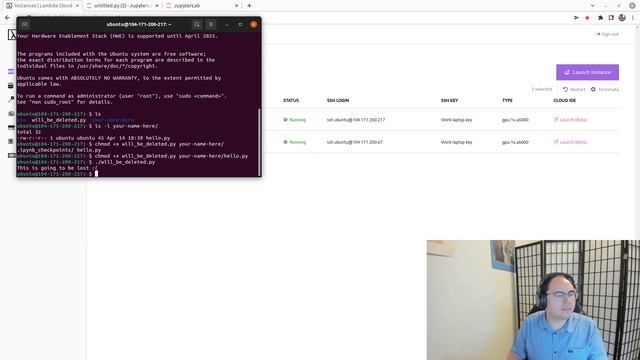Click the Lambda logo at page top-left
The width and height of the screenshot is (640, 360).
click(x=12, y=35)
